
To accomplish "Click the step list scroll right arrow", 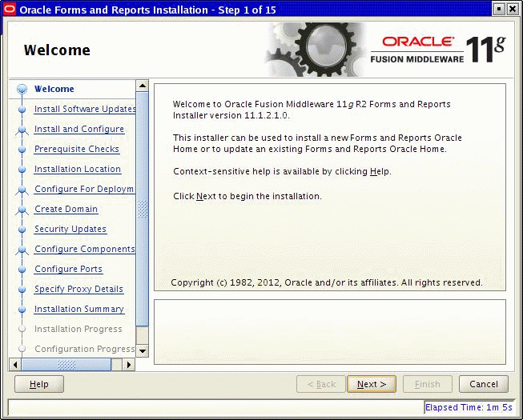I will (129, 364).
